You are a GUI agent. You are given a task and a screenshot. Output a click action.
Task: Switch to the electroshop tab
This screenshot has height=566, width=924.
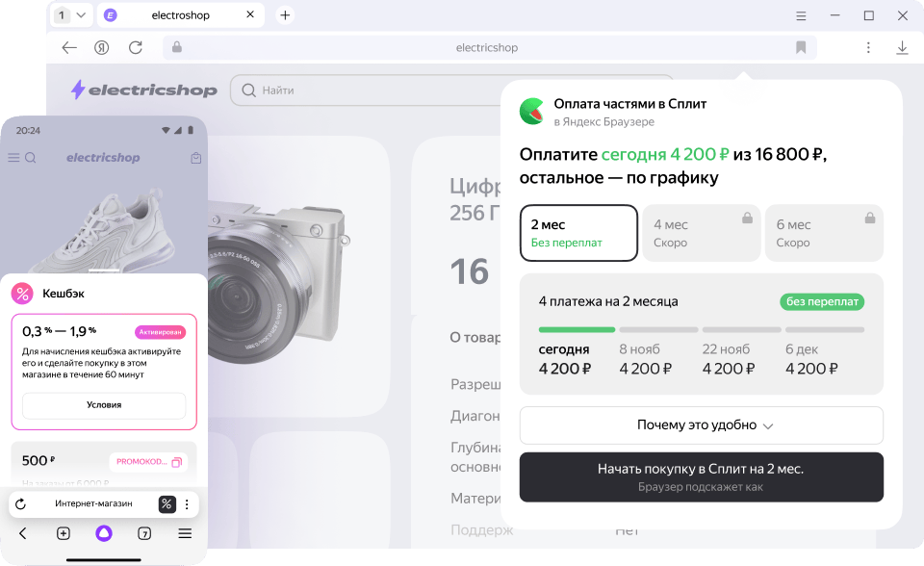point(180,15)
